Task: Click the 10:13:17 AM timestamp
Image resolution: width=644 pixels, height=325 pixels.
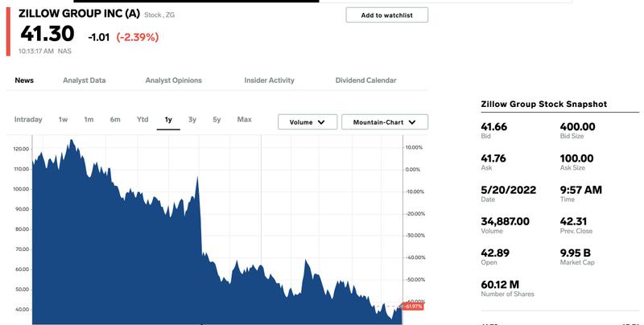Action: 36,51
